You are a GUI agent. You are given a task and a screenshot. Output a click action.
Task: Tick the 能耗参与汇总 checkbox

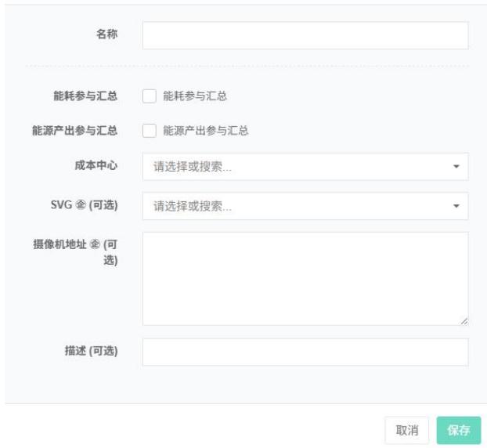pos(149,96)
